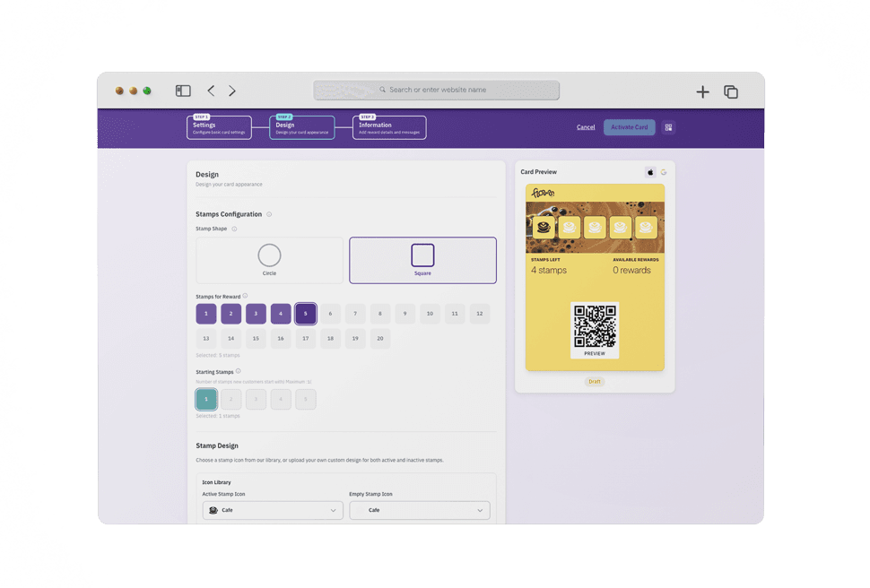This screenshot has width=870, height=588.
Task: Click the grid icon next to Activate Card
Action: (x=668, y=126)
